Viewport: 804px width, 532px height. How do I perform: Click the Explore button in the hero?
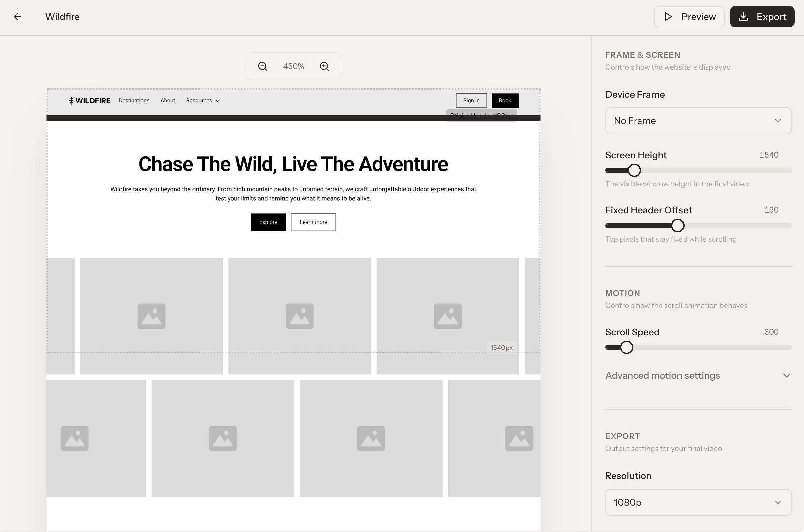tap(268, 222)
